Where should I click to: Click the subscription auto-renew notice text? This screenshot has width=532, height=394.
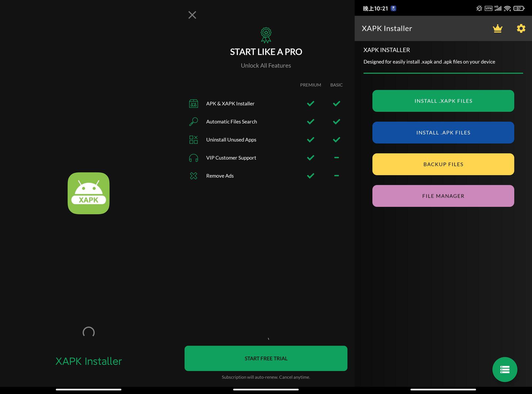pyautogui.click(x=266, y=377)
